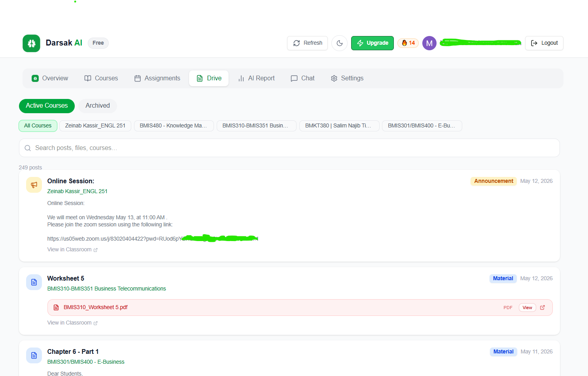Screen dimensions: 588x376
Task: Open BMIS310-BMIS351 Business Telecommunications course link
Action: [107, 289]
